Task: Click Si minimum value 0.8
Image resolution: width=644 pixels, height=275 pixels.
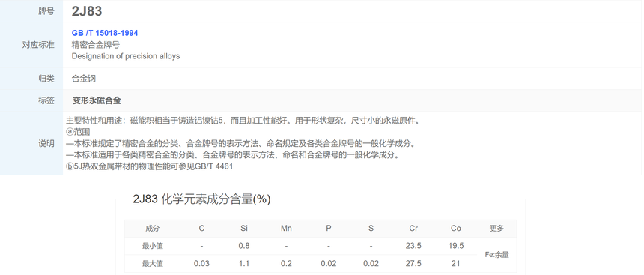Action: (244, 246)
